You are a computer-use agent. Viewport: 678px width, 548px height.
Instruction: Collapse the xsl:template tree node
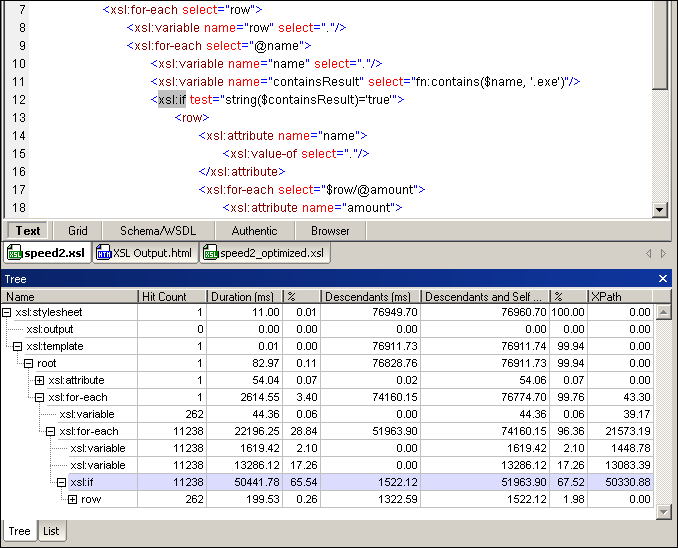click(18, 347)
